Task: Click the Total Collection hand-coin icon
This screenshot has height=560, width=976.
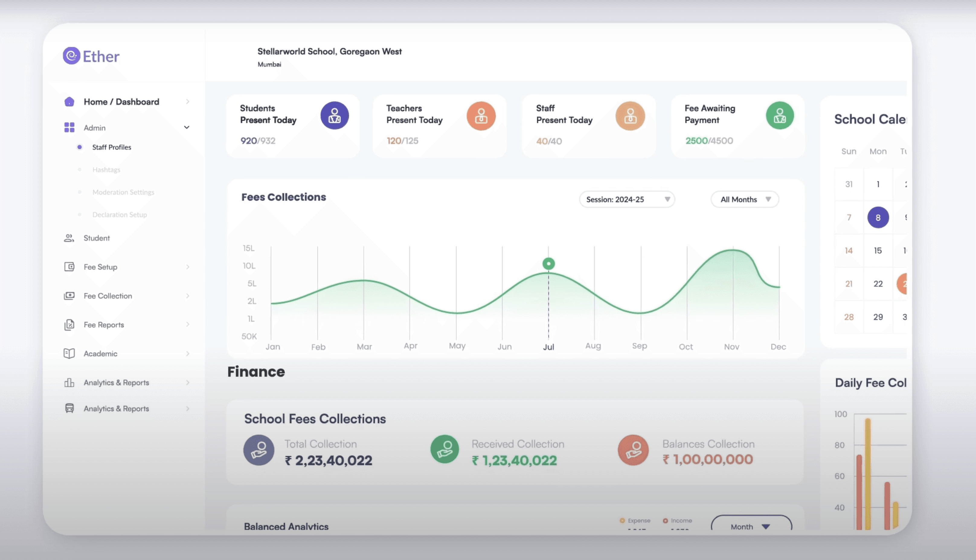Action: click(x=258, y=450)
